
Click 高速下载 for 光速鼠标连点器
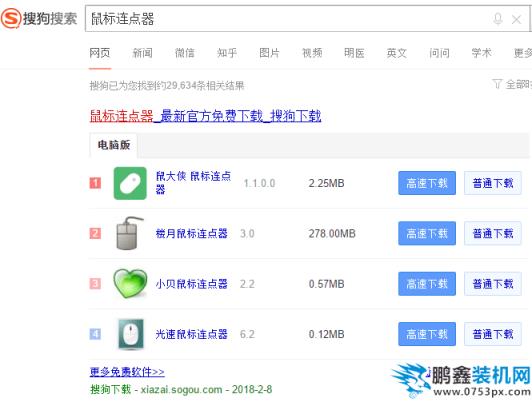coord(427,334)
